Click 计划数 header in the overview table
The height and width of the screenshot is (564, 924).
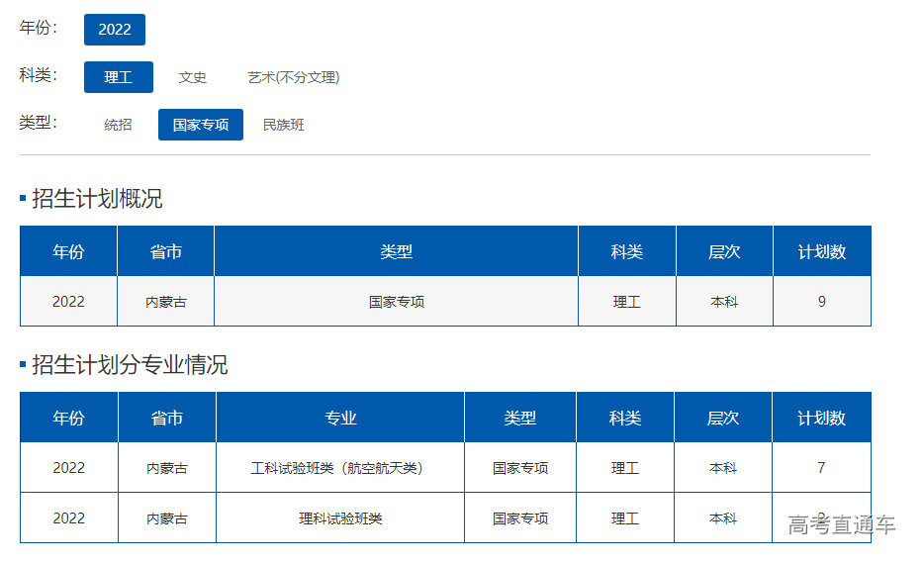coord(822,251)
